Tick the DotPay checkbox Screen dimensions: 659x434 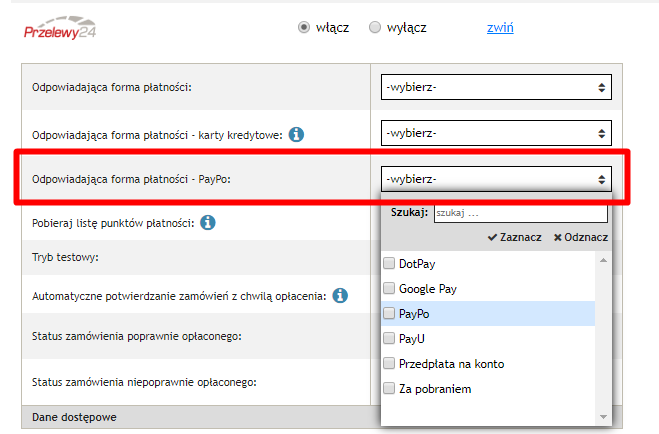389,264
